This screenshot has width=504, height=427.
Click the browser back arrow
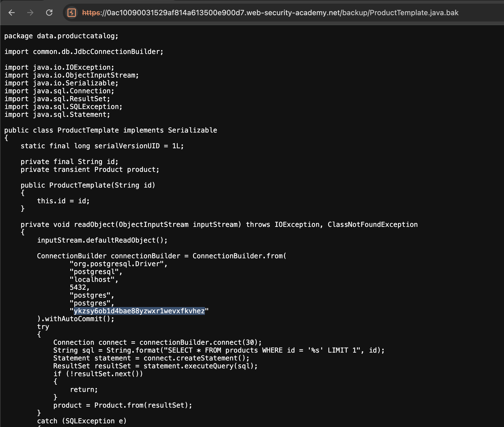[12, 13]
